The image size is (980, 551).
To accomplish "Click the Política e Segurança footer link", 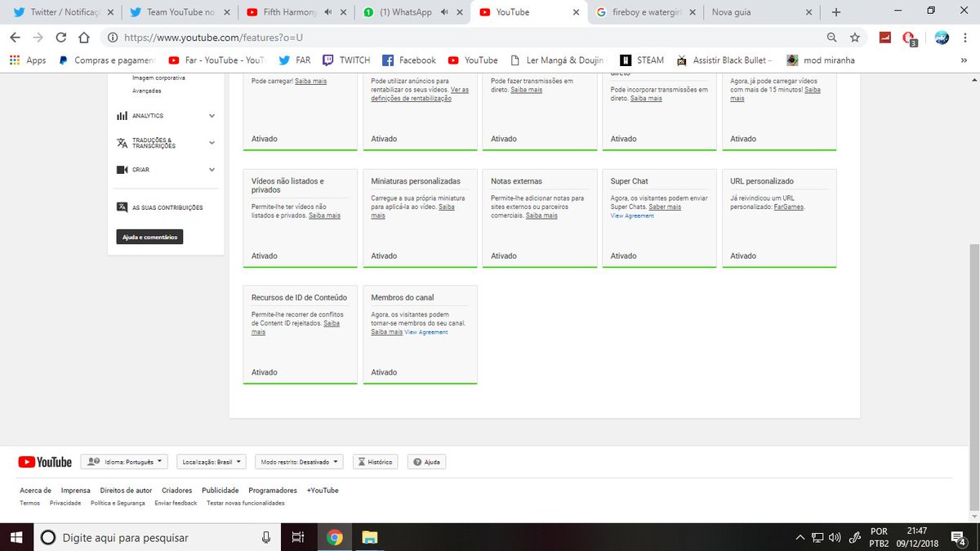I will pyautogui.click(x=118, y=504).
